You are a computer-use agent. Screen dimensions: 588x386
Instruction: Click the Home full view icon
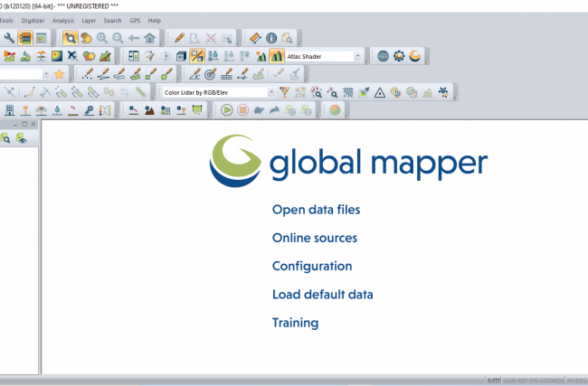pyautogui.click(x=149, y=38)
